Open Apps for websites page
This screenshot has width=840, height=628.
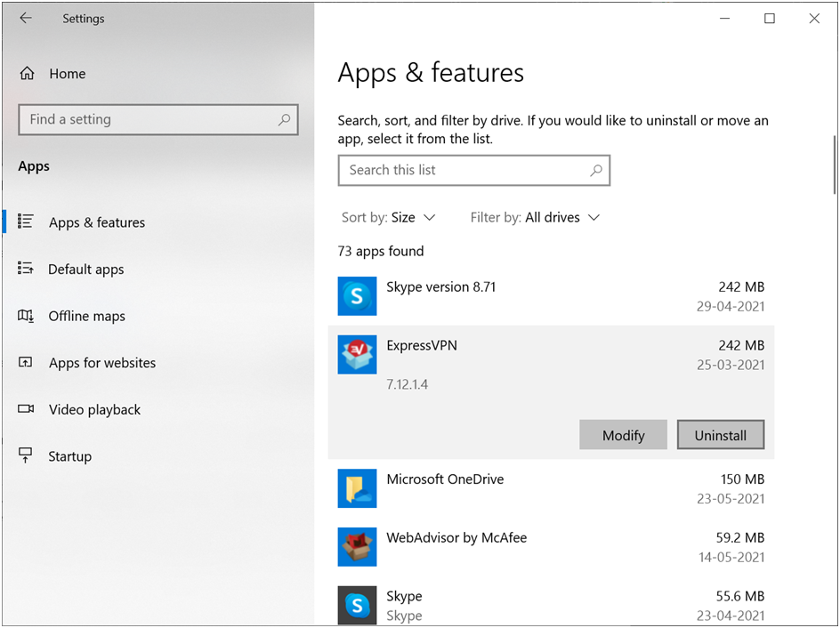tap(102, 363)
